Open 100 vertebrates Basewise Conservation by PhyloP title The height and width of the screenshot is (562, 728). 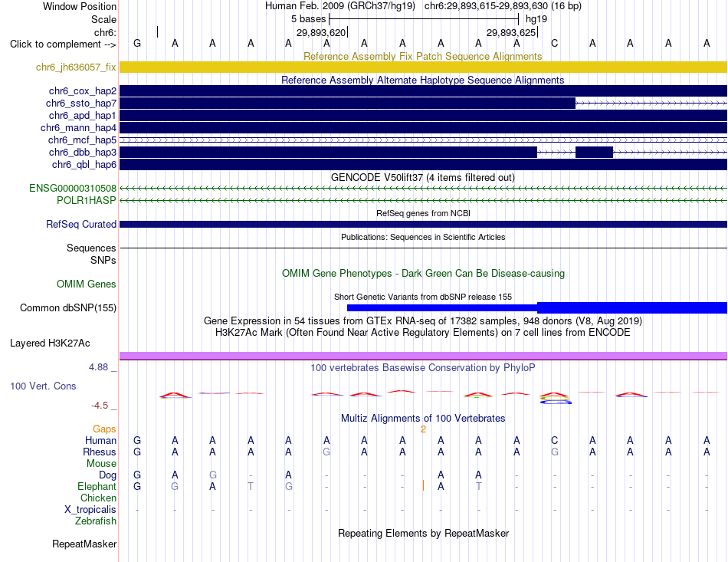(x=423, y=368)
